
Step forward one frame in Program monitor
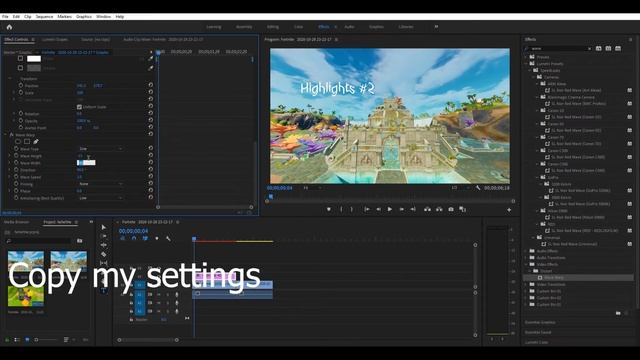coord(402,209)
